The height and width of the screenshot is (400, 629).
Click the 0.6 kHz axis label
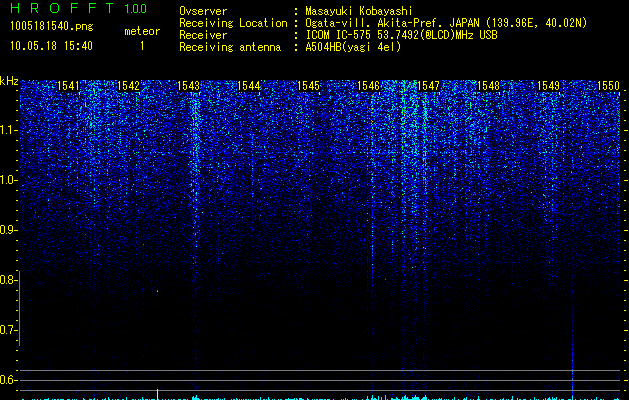[x=8, y=380]
